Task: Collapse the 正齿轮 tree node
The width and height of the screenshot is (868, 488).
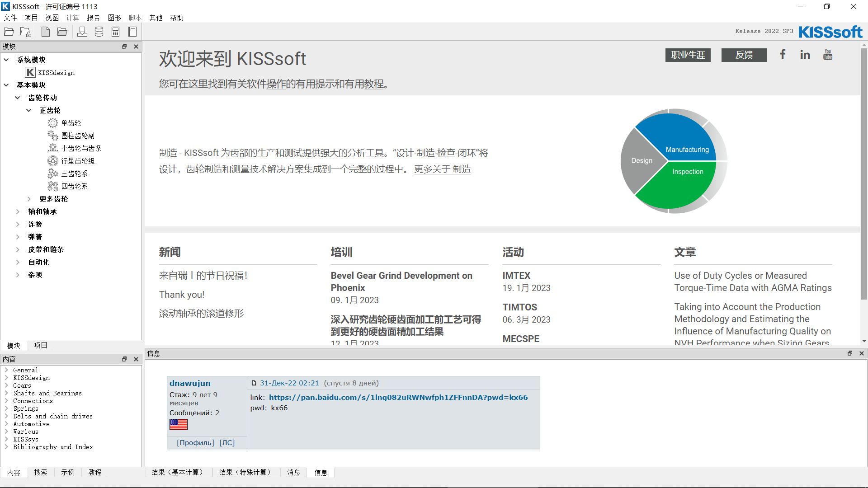Action: point(29,110)
